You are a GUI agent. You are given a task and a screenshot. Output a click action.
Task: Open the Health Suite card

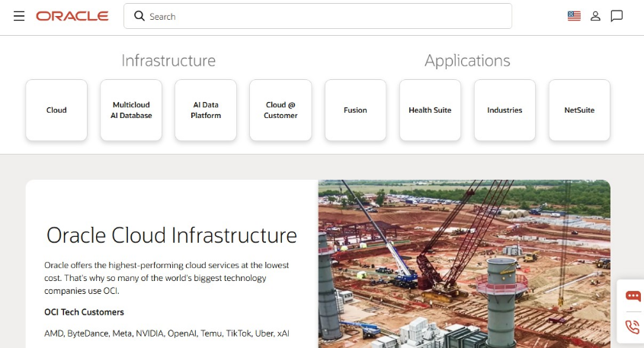click(430, 110)
